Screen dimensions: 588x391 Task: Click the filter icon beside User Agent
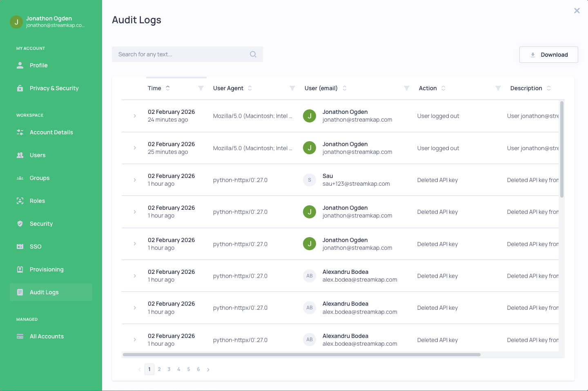click(292, 87)
